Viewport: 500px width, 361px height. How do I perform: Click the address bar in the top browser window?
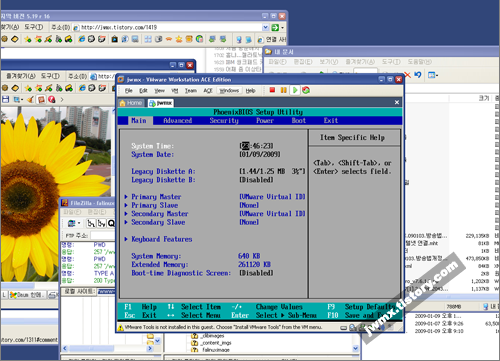[x=170, y=27]
